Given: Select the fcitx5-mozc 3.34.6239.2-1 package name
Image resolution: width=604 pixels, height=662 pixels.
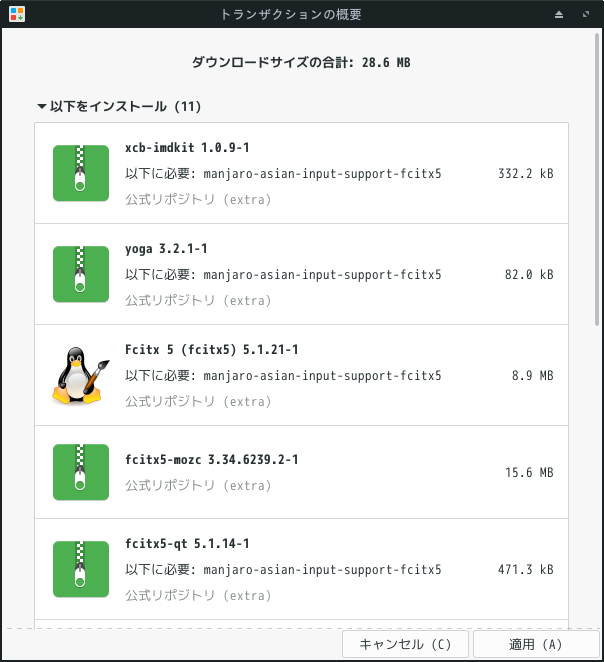Looking at the screenshot, I should 211,459.
